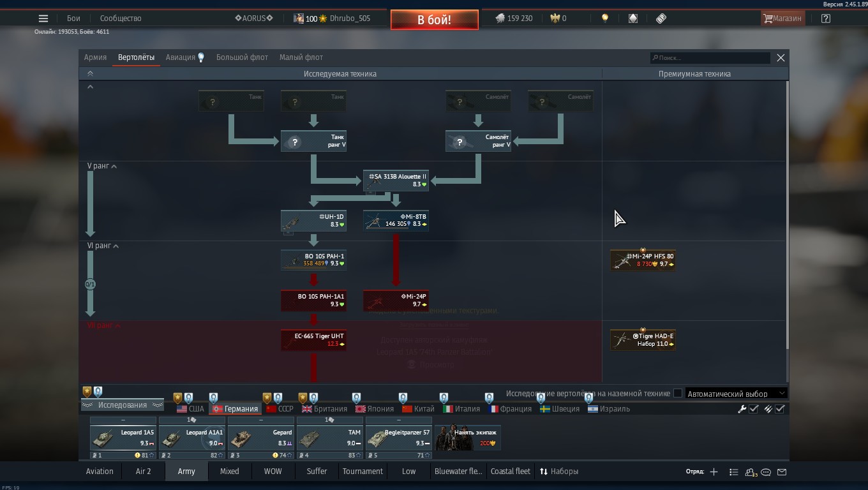Screen dimensions: 868x490
Task: Select the Швеция nation
Action: [x=560, y=409]
